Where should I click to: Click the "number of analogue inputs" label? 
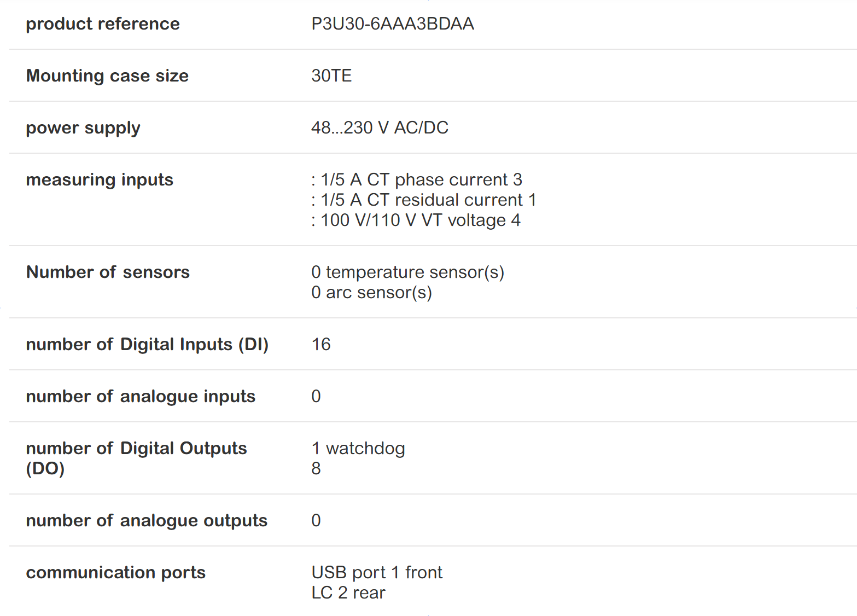(x=141, y=396)
